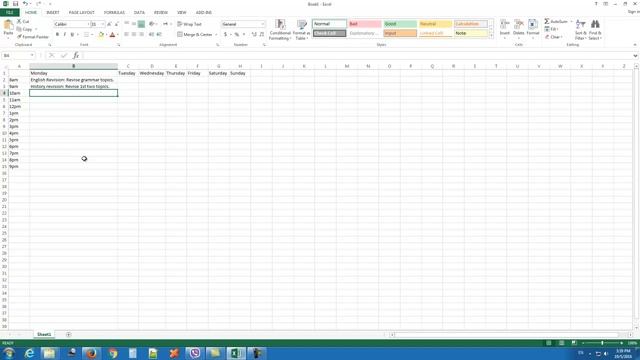The image size is (640, 360).
Task: Choose the Neutral cell style
Action: coord(435,24)
